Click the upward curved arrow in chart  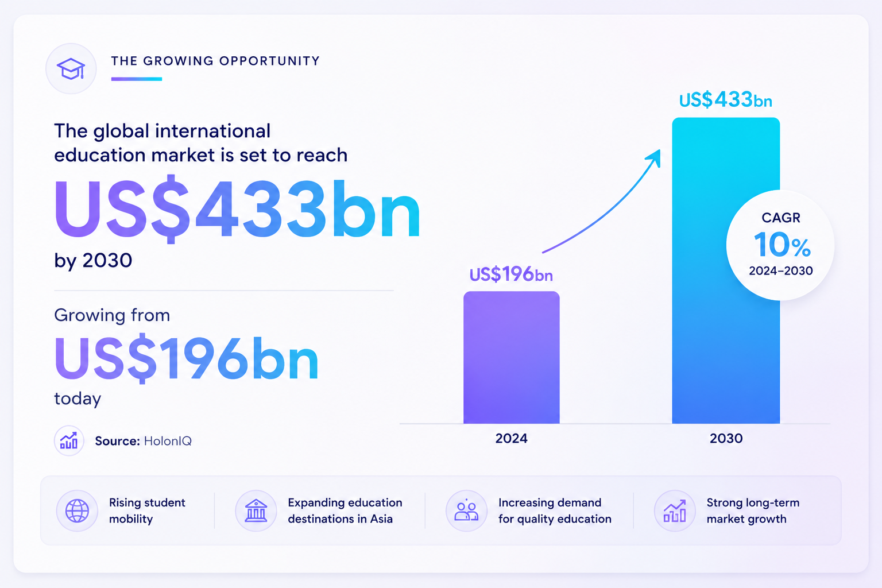pos(602,201)
